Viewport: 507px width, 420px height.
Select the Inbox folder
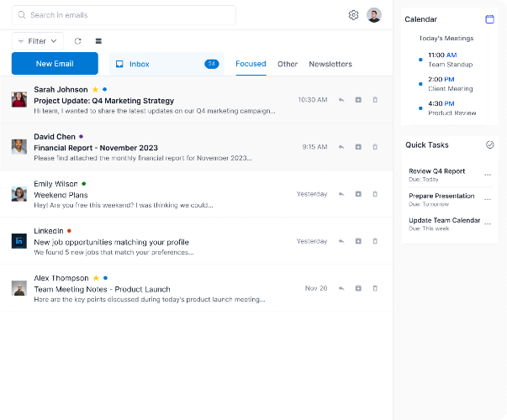click(166, 64)
